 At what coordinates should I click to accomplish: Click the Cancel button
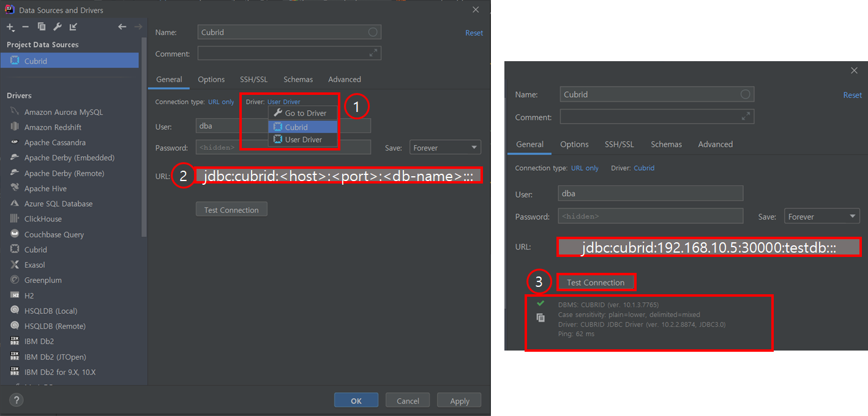pos(408,401)
